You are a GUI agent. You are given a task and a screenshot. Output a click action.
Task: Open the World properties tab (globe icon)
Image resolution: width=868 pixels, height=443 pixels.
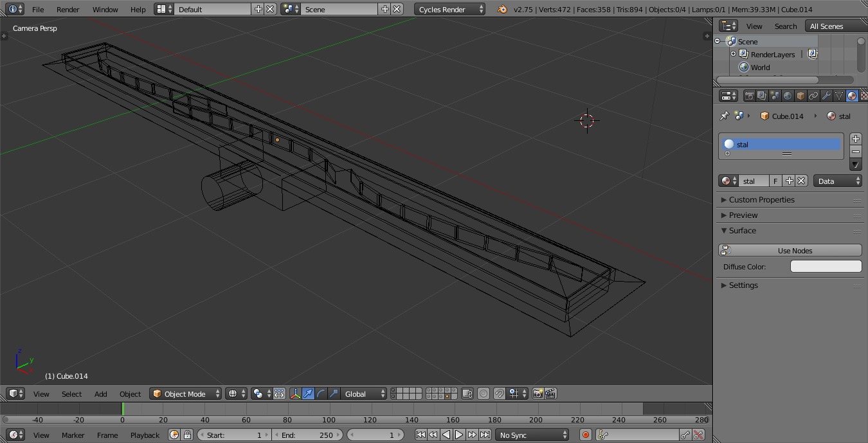[788, 96]
